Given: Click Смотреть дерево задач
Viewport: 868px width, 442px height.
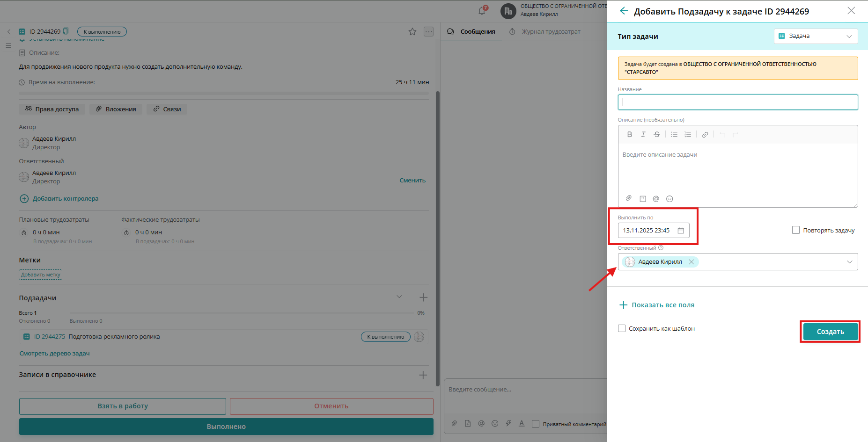Looking at the screenshot, I should tap(54, 354).
